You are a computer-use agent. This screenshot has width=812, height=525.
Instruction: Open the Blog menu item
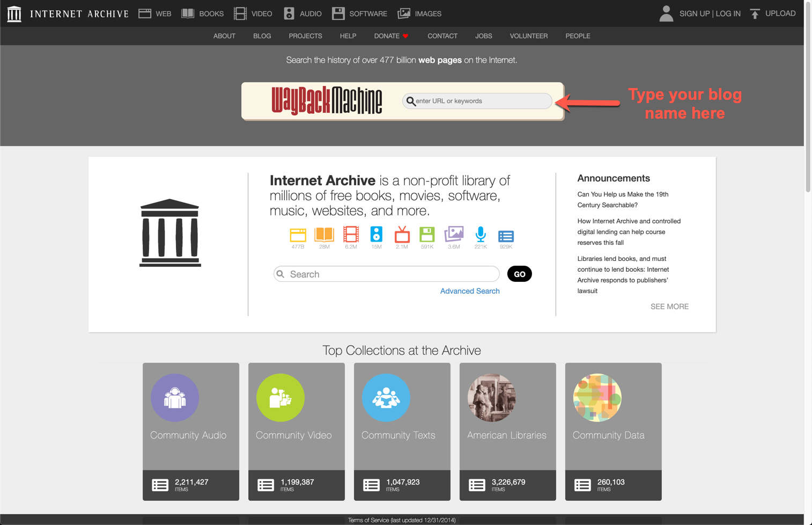tap(262, 36)
